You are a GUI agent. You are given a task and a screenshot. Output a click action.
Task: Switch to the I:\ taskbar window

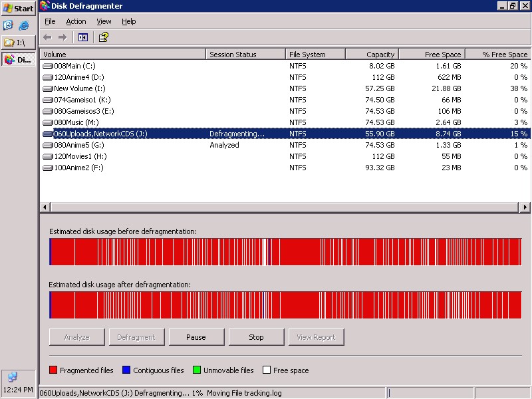pos(19,43)
